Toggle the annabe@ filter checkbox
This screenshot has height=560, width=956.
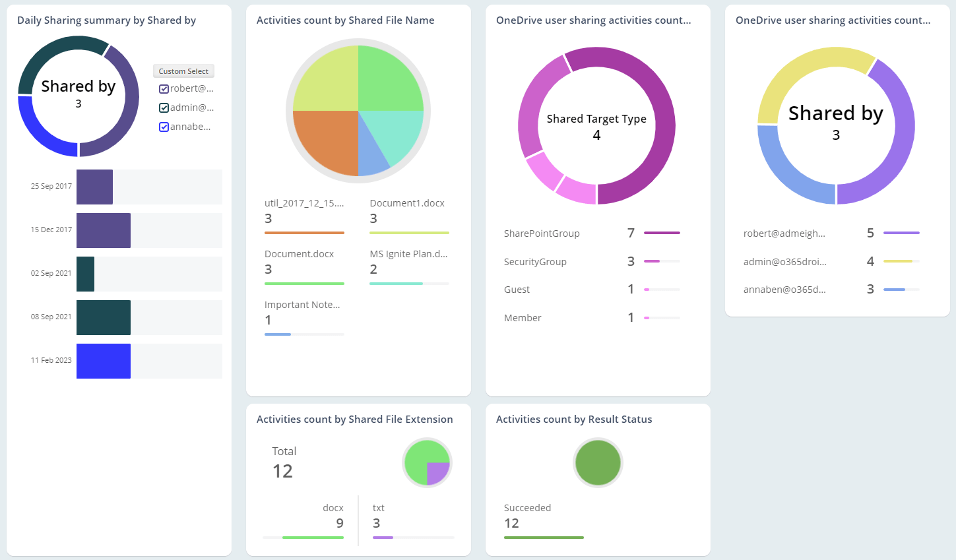tap(164, 127)
